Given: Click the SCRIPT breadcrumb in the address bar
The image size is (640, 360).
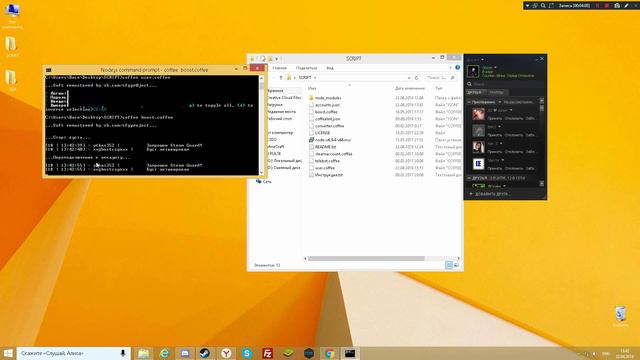Looking at the screenshot, I should coord(305,78).
